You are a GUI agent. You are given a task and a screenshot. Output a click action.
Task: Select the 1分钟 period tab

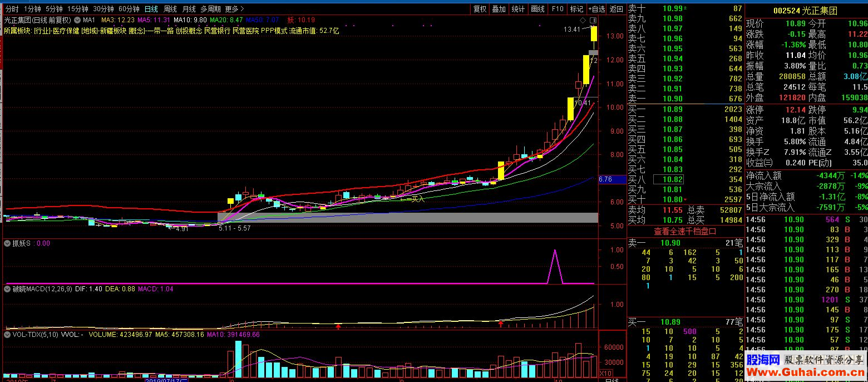(x=33, y=9)
